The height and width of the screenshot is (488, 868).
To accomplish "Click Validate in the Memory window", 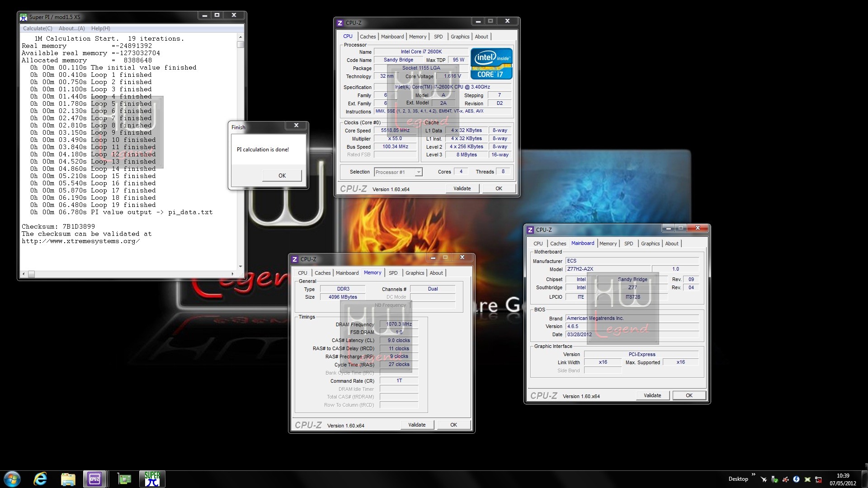I will (417, 425).
